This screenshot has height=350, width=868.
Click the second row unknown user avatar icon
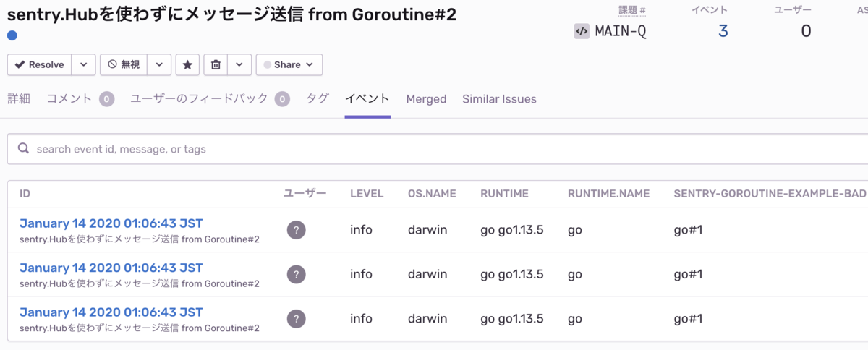[x=297, y=274]
